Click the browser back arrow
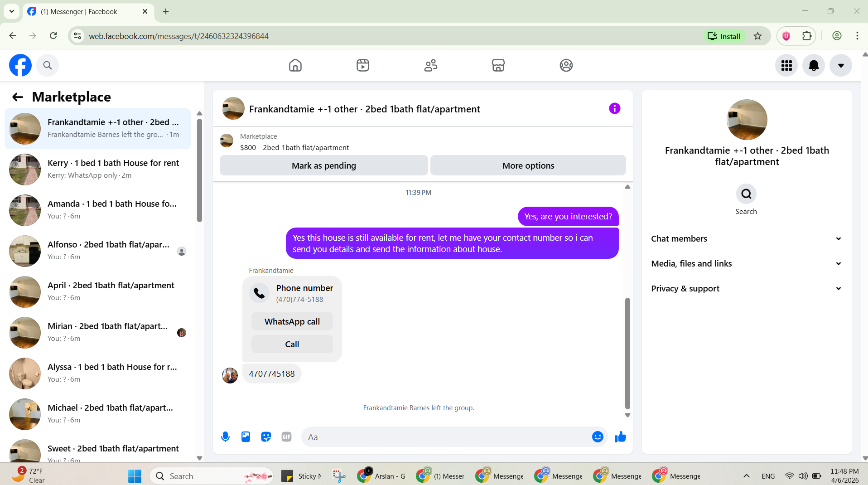868x485 pixels. pyautogui.click(x=13, y=36)
